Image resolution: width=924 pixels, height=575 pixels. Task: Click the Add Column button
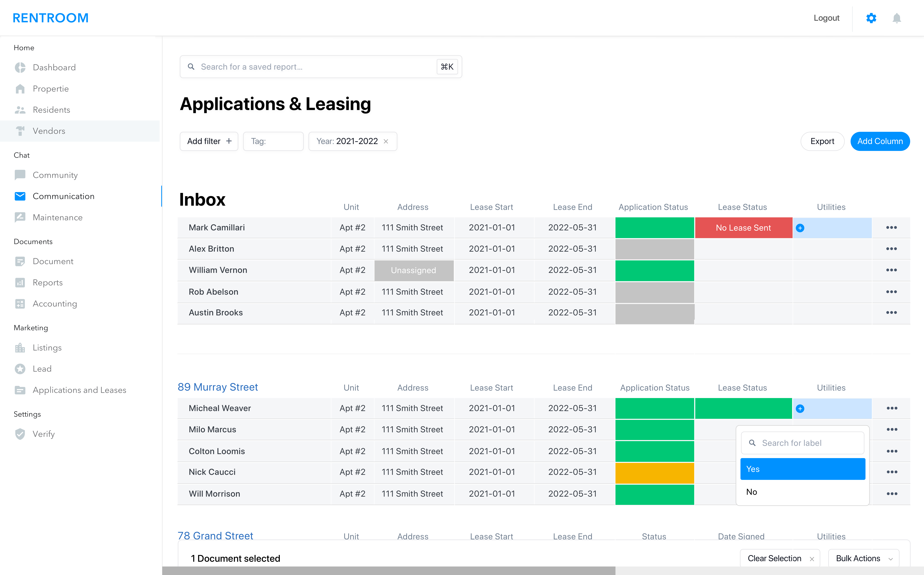click(880, 141)
